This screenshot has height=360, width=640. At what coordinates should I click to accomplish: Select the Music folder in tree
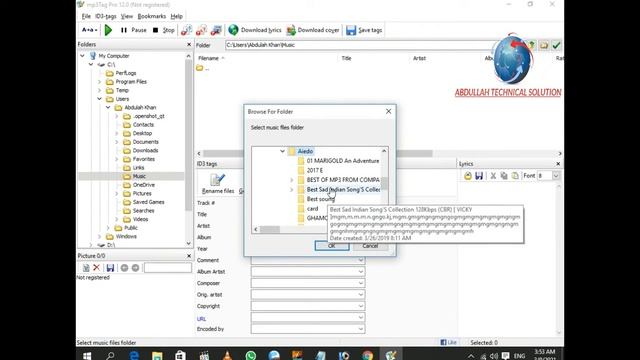click(x=139, y=176)
